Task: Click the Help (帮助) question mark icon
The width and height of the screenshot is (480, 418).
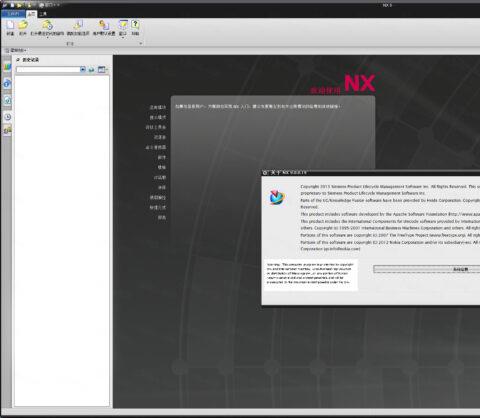Action: coord(135,25)
